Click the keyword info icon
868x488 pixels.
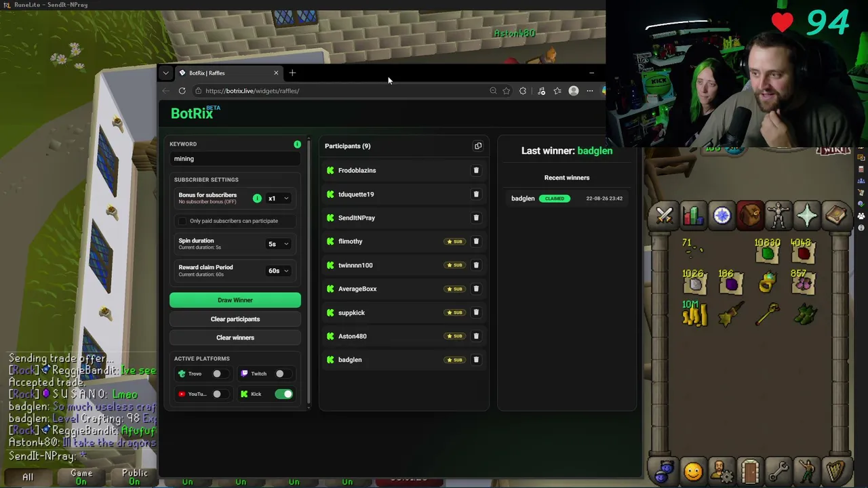(x=297, y=144)
